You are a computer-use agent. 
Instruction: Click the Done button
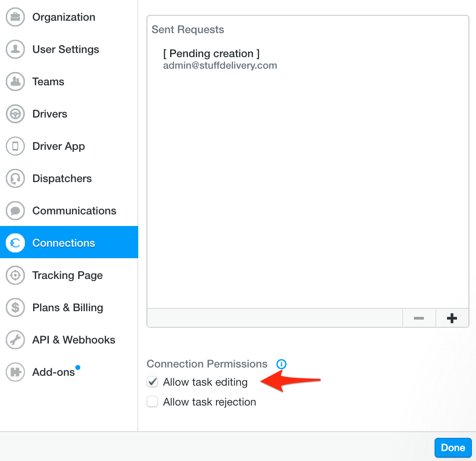(453, 448)
